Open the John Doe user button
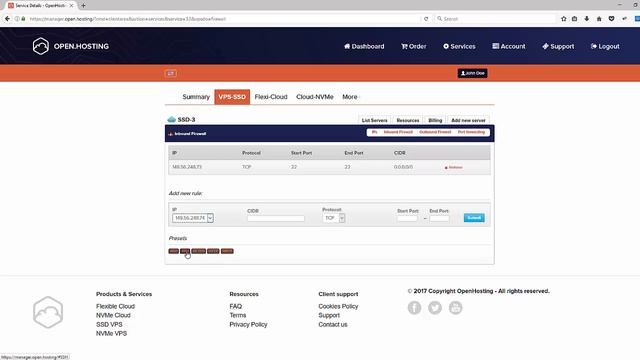This screenshot has width=640, height=360. (x=472, y=73)
